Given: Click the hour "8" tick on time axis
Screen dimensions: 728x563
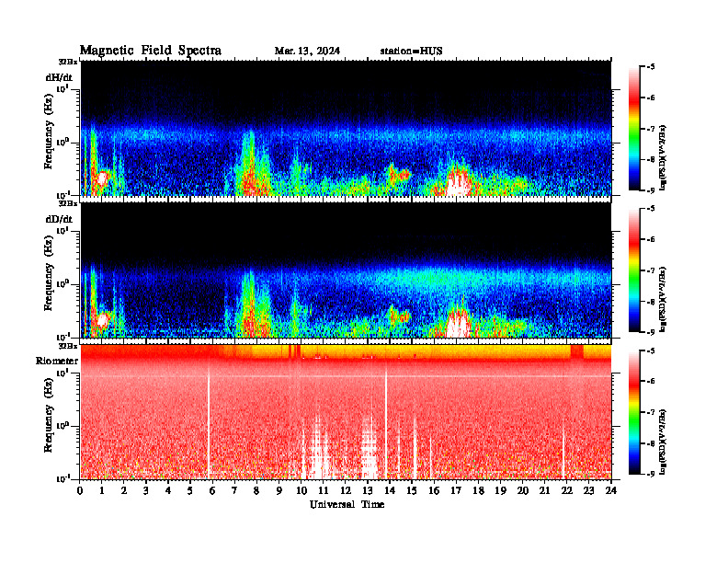Looking at the screenshot, I should [x=256, y=490].
